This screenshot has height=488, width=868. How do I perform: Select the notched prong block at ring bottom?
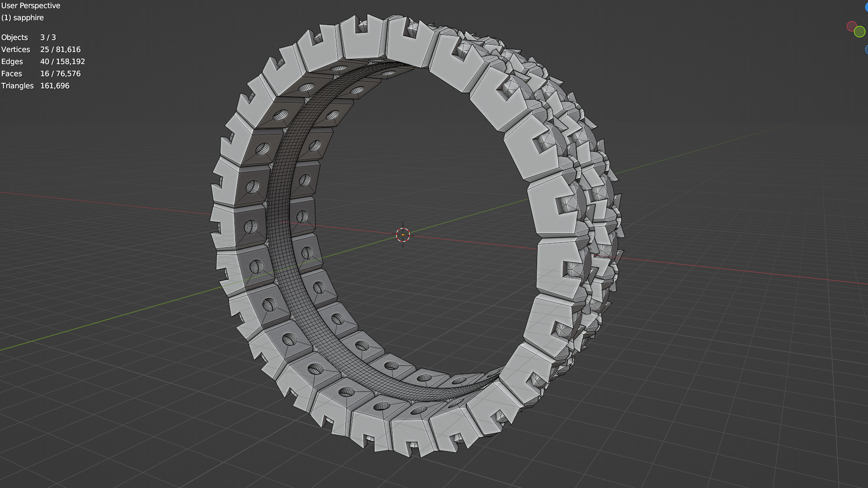tap(409, 432)
